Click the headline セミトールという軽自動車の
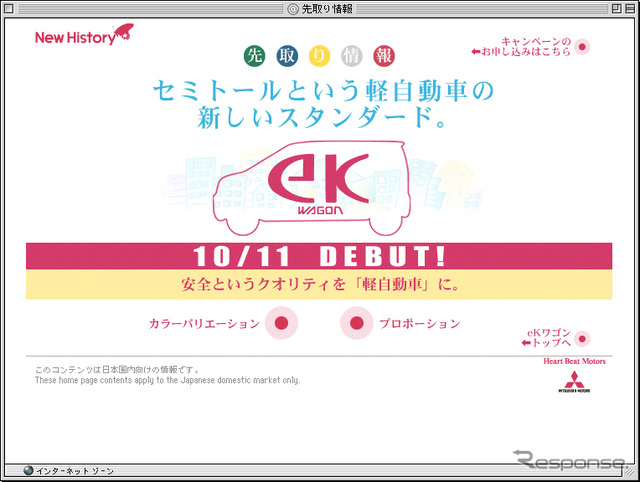Screen dimensions: 640x482 tap(323, 90)
